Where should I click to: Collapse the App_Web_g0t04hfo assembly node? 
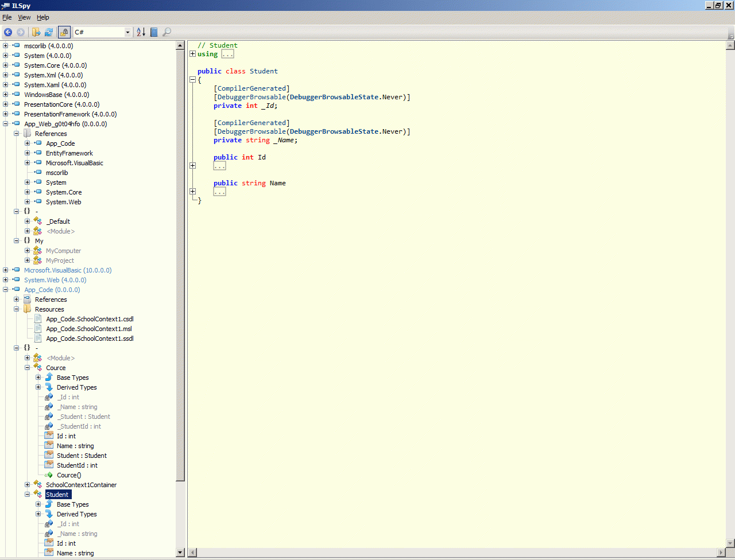point(6,124)
